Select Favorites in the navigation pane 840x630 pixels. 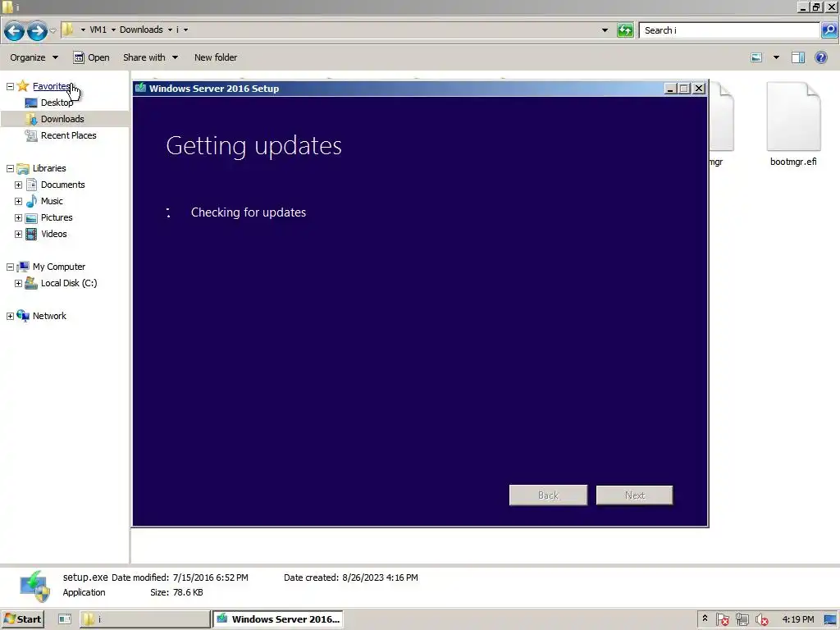(x=52, y=86)
